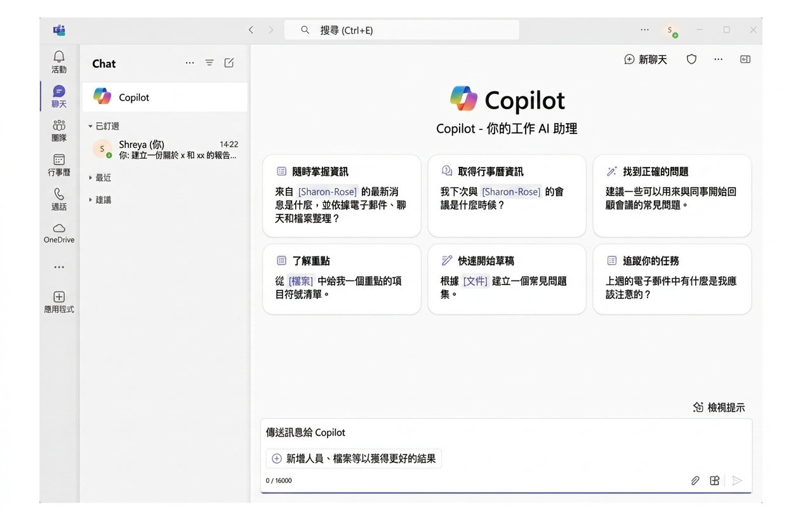Viewport: 812px width, 518px height.
Task: Expand the 建議 suggestions section
Action: coord(100,200)
